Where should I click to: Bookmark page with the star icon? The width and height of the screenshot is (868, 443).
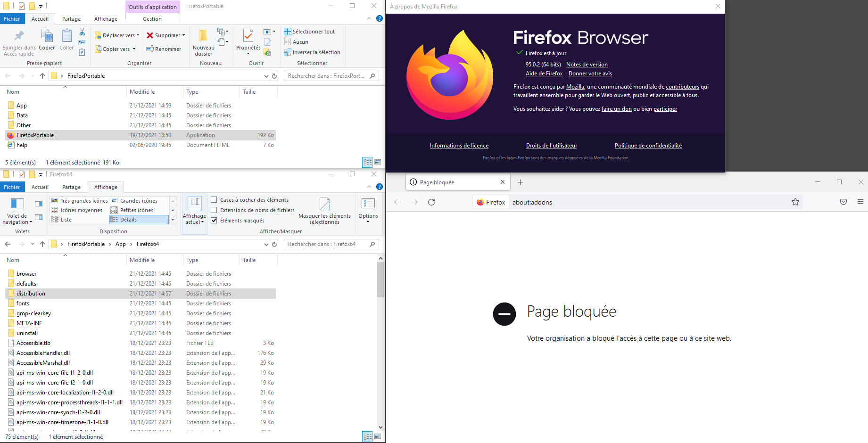[795, 202]
